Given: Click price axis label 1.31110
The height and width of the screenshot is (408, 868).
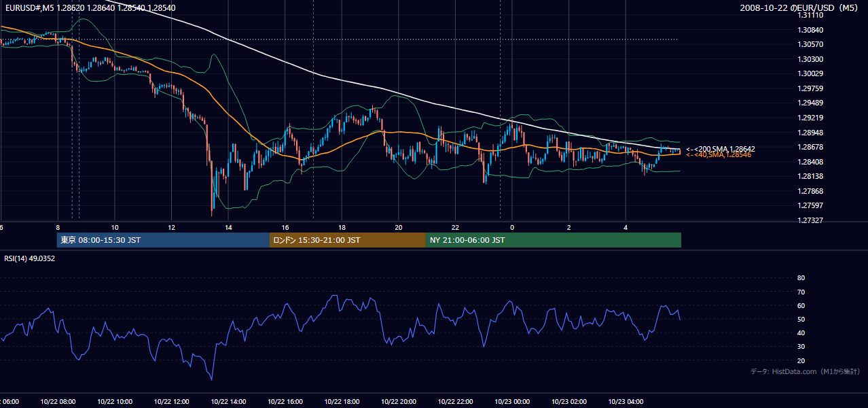Looking at the screenshot, I should coord(810,15).
